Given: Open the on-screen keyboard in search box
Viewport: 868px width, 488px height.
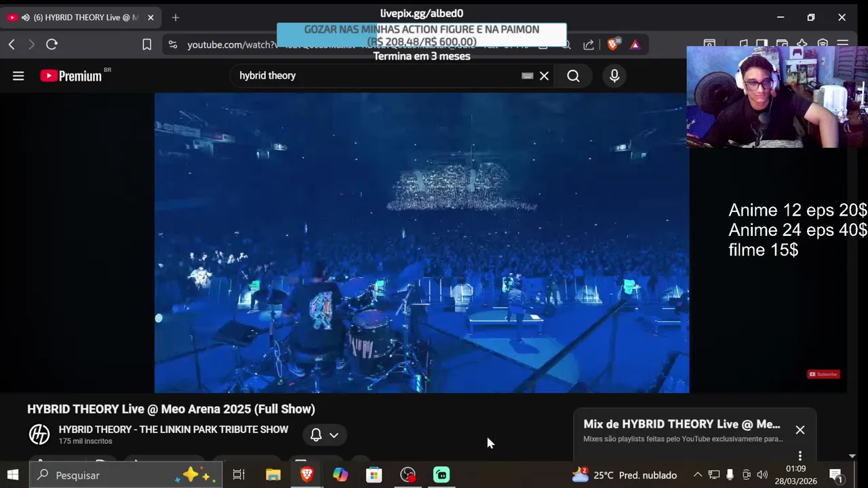Looking at the screenshot, I should click(x=528, y=76).
